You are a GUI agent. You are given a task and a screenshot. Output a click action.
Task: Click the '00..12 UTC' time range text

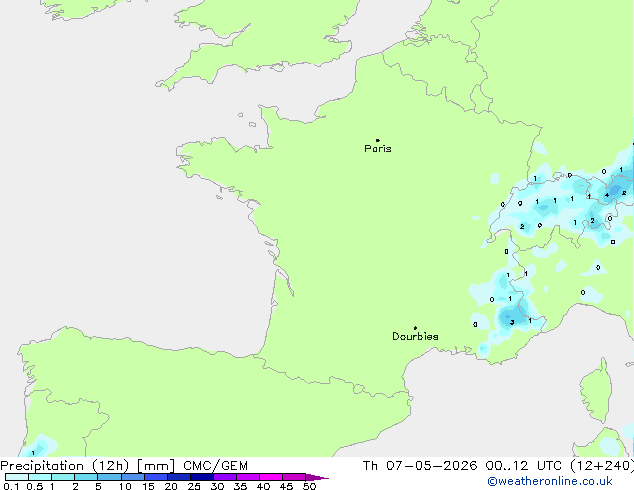[x=524, y=466]
